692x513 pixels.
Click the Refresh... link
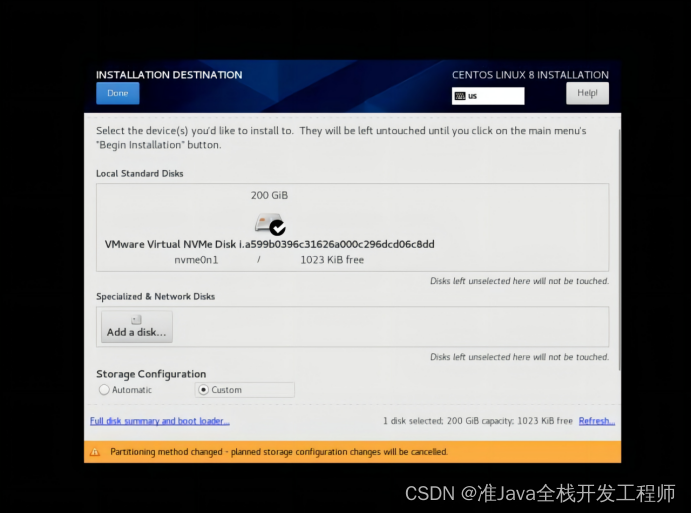pos(597,421)
